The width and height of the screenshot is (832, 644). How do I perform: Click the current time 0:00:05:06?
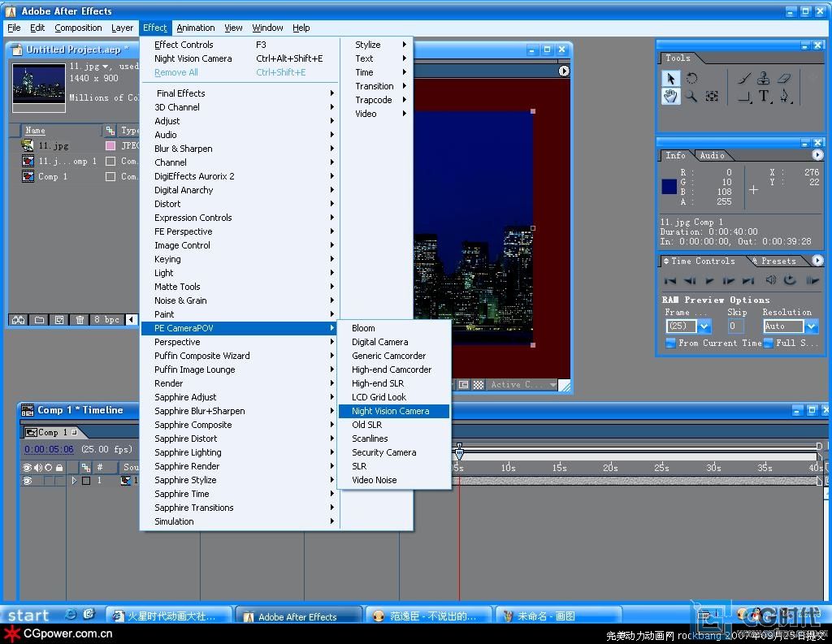(49, 449)
